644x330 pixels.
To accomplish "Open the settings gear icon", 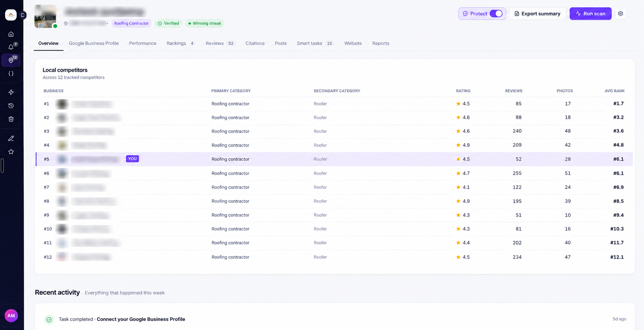I will click(620, 14).
